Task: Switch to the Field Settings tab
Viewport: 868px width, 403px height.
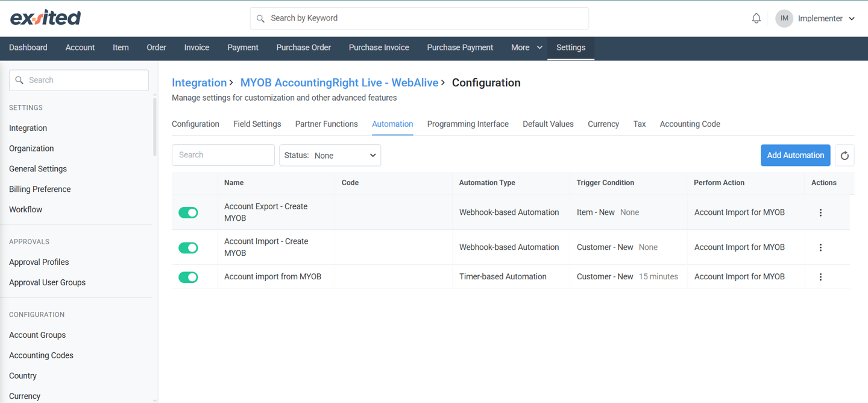Action: [x=257, y=124]
